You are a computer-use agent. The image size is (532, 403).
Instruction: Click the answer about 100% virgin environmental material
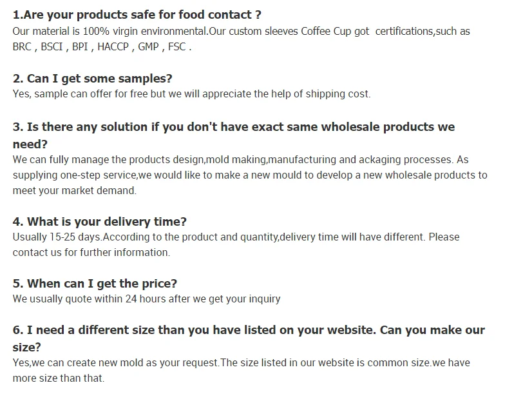coord(241,31)
